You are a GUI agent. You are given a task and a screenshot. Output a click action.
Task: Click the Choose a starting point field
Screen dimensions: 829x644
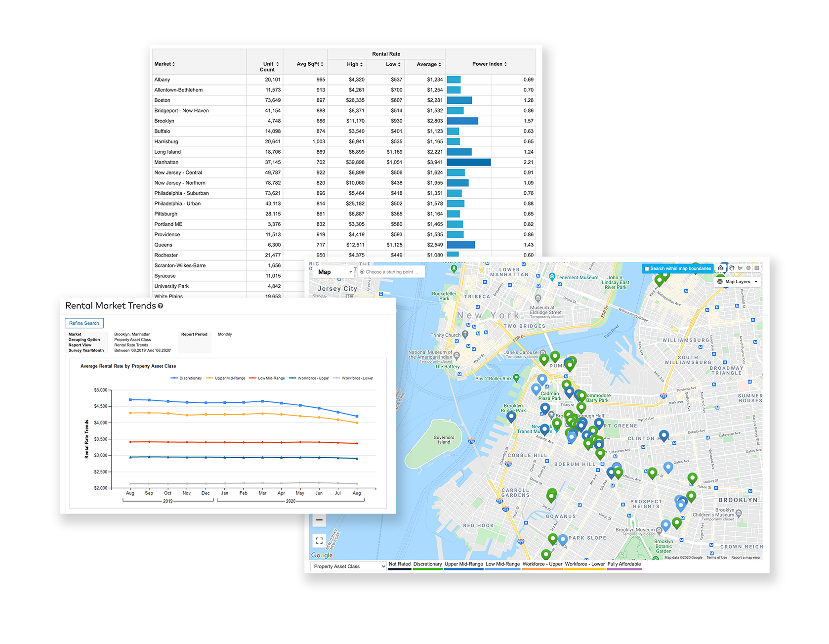click(392, 272)
